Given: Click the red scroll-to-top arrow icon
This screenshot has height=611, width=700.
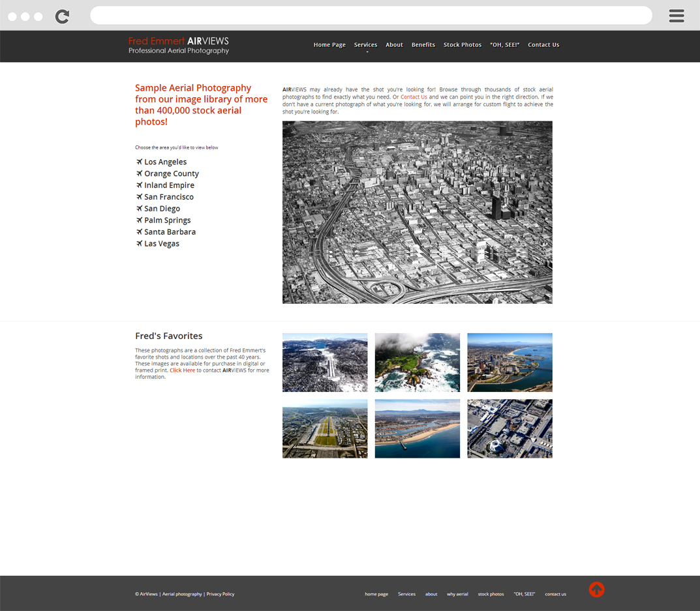Looking at the screenshot, I should 596,589.
